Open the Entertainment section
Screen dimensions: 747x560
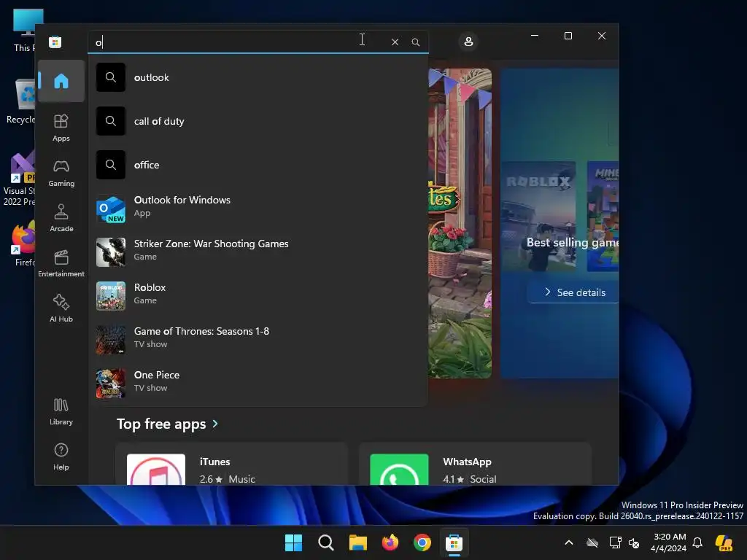click(61, 263)
